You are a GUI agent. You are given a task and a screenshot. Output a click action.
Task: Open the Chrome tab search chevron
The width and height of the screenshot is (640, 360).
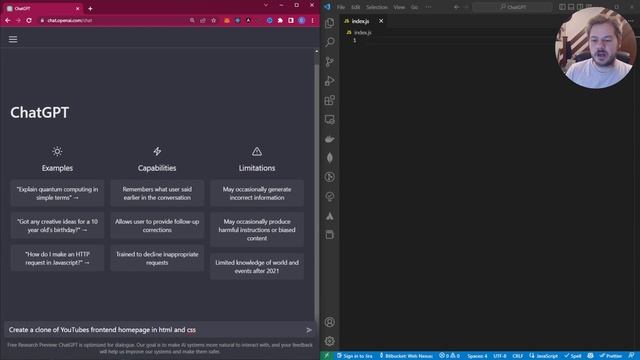coord(266,5)
